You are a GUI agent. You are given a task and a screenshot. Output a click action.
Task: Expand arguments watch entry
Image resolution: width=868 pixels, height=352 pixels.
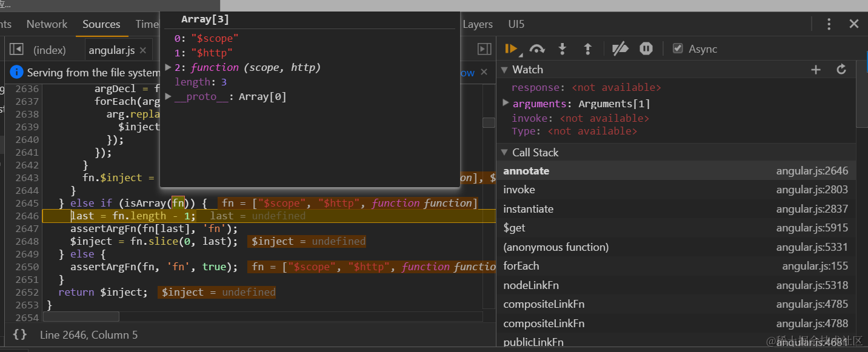[x=506, y=103]
